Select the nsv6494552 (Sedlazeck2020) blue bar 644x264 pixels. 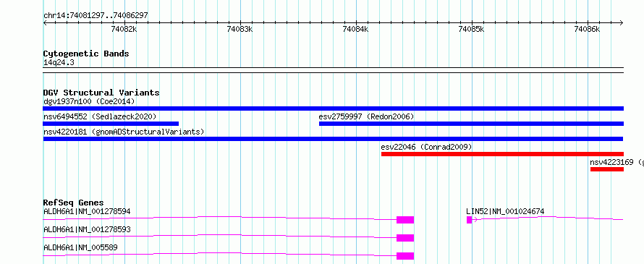coord(111,124)
